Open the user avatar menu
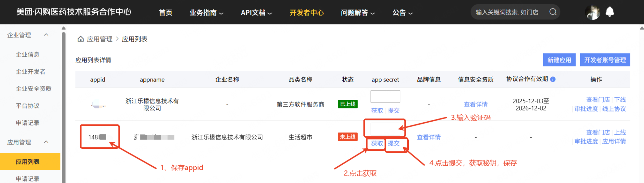Image resolution: width=644 pixels, height=183 pixels. click(x=592, y=12)
